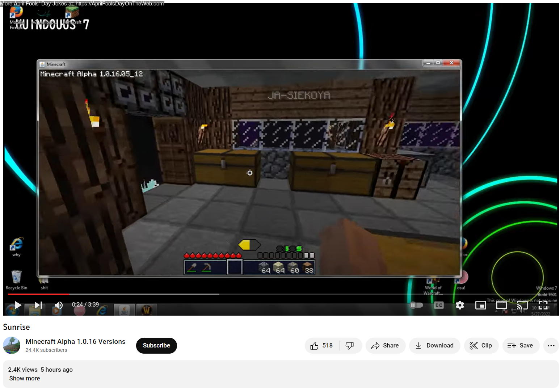
Task: Dislike the video
Action: [x=350, y=346]
